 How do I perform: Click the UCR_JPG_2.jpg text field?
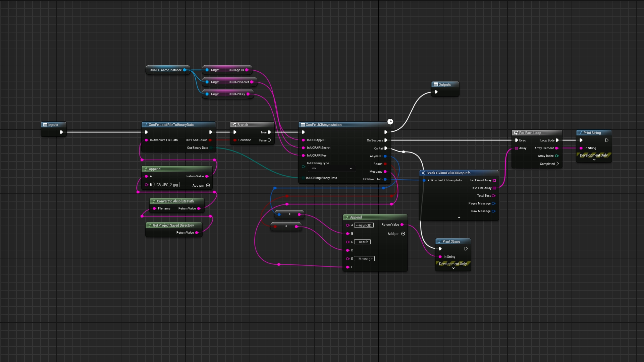click(x=166, y=185)
